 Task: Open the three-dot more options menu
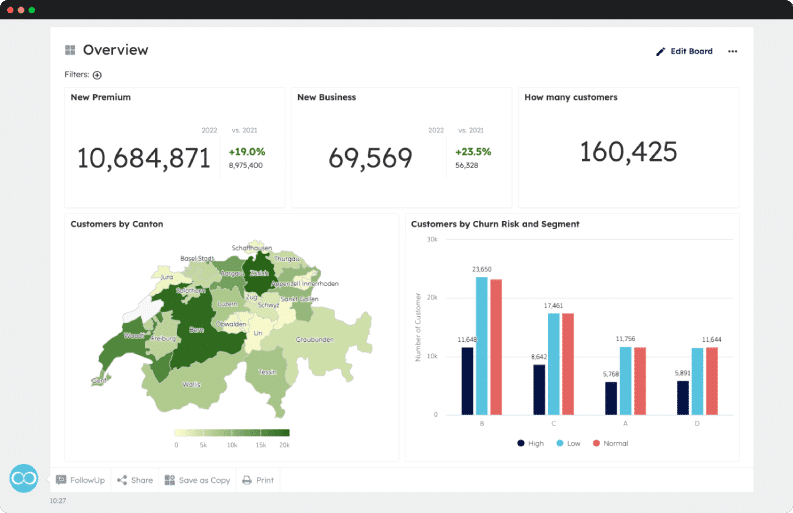click(732, 51)
